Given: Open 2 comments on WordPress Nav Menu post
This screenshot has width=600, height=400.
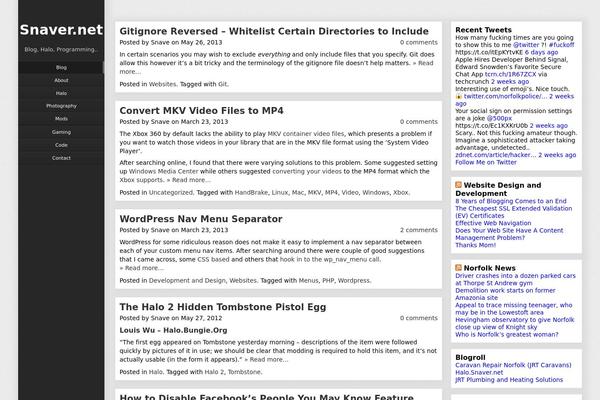Looking at the screenshot, I should (x=419, y=230).
